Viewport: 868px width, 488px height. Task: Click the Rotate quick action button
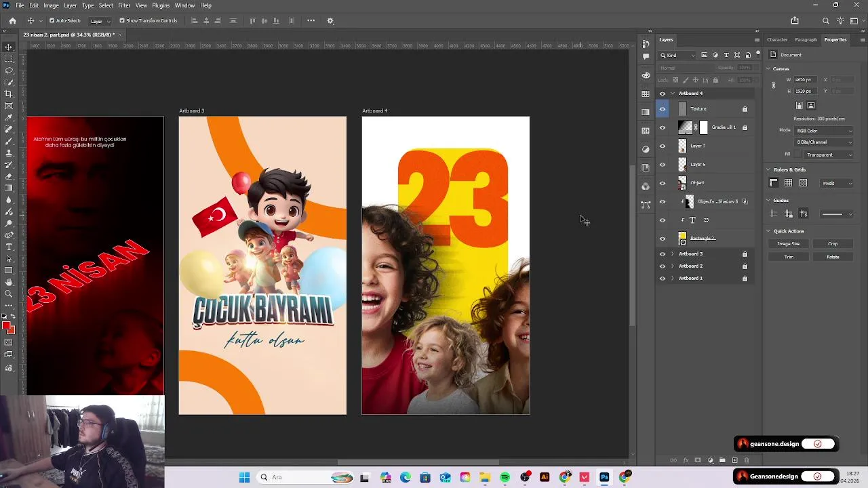point(833,257)
